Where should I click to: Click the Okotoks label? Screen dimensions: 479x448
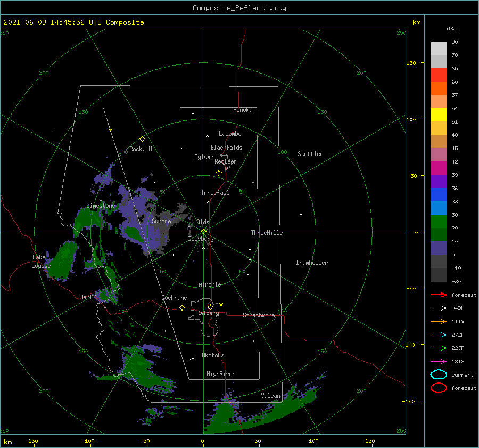(x=213, y=355)
